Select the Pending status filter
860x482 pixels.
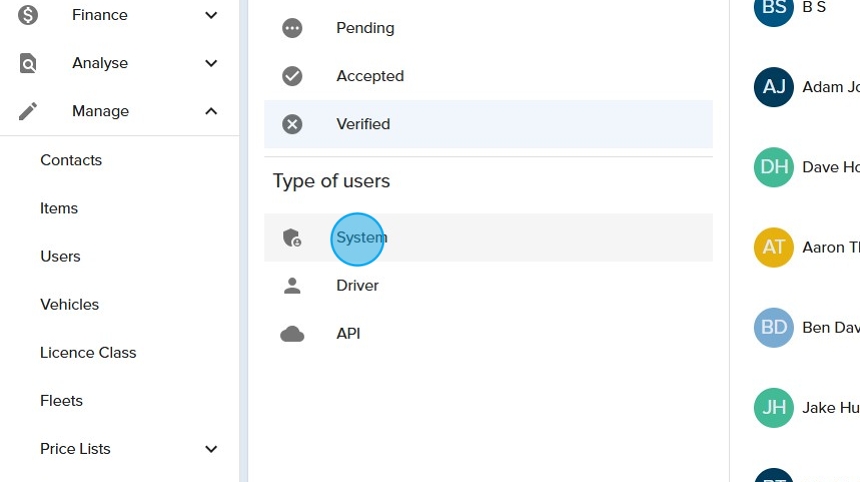click(365, 28)
